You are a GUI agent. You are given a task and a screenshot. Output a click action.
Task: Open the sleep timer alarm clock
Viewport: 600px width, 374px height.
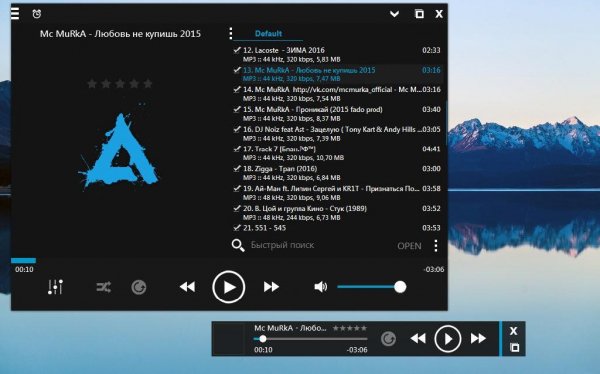tap(37, 14)
